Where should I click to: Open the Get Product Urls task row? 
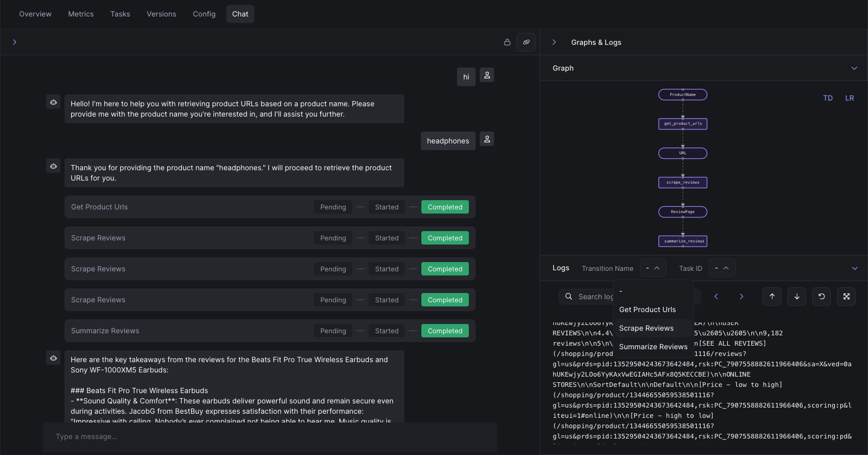click(270, 207)
